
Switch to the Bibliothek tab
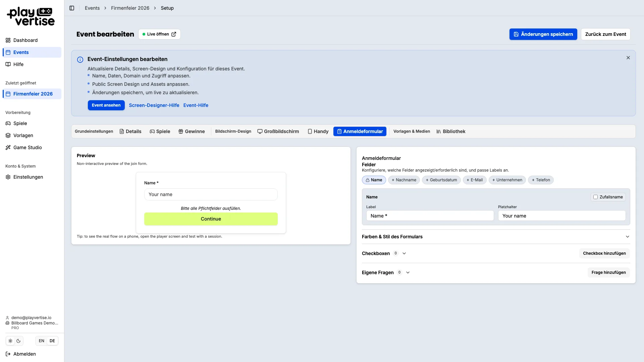[x=451, y=131]
